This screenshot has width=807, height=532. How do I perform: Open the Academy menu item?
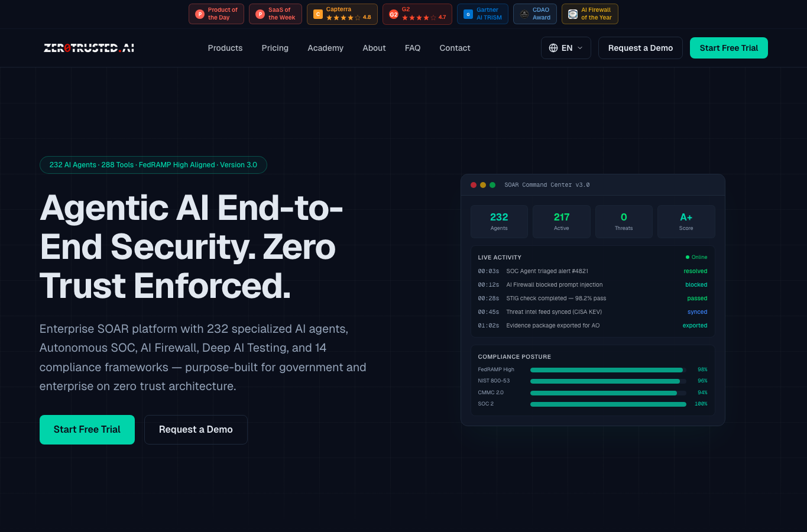coord(325,48)
